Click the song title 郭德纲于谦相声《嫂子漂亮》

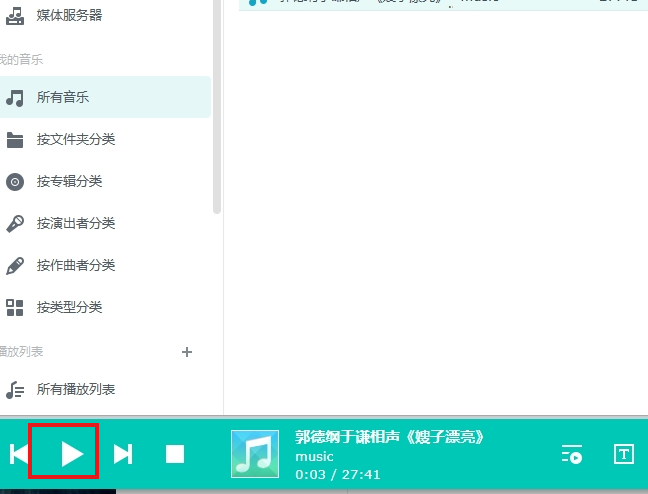[x=389, y=437]
